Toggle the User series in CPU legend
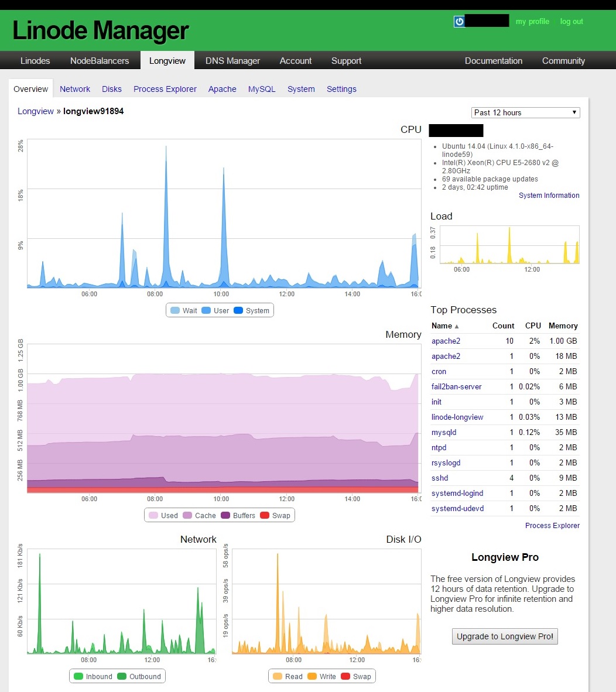The width and height of the screenshot is (616, 692). [215, 310]
